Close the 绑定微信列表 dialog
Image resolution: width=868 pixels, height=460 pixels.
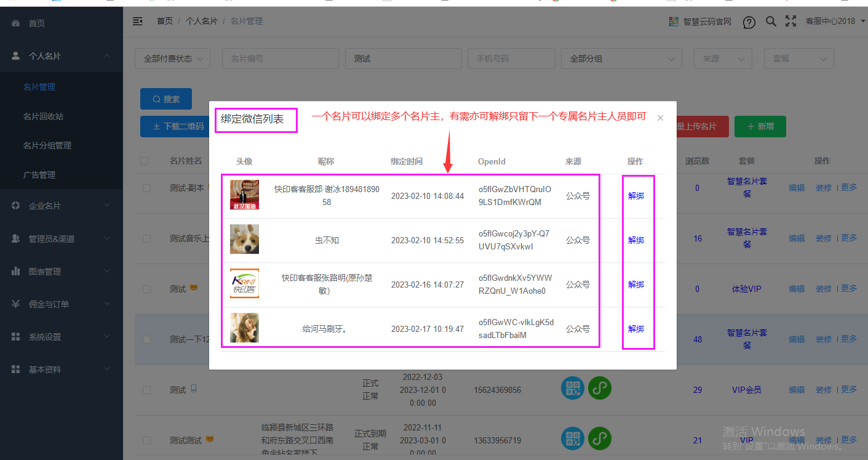[x=660, y=118]
